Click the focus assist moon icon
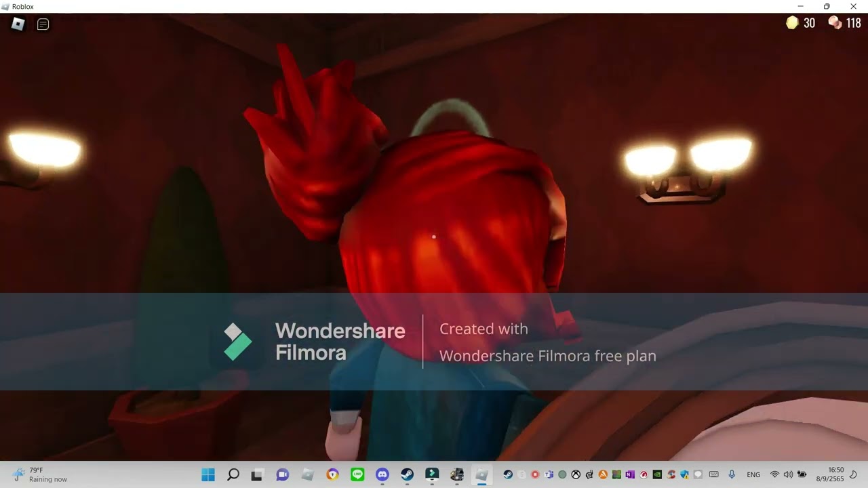868x488 pixels. (853, 474)
